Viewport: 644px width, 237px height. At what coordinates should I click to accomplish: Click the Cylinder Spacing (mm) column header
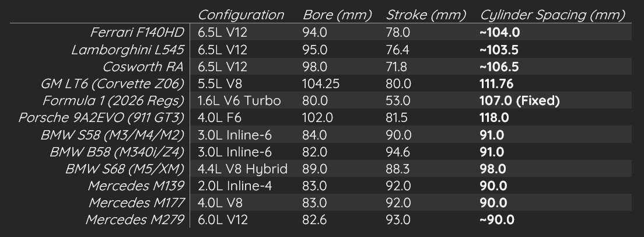(x=554, y=15)
